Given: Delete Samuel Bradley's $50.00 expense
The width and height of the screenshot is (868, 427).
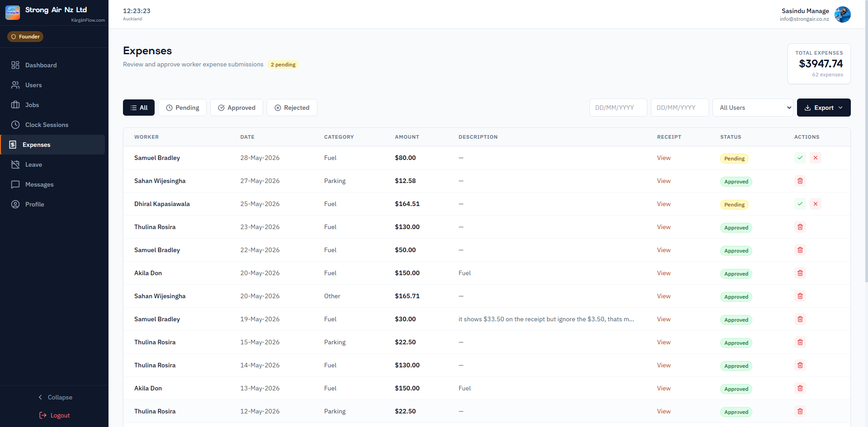Looking at the screenshot, I should click(800, 250).
